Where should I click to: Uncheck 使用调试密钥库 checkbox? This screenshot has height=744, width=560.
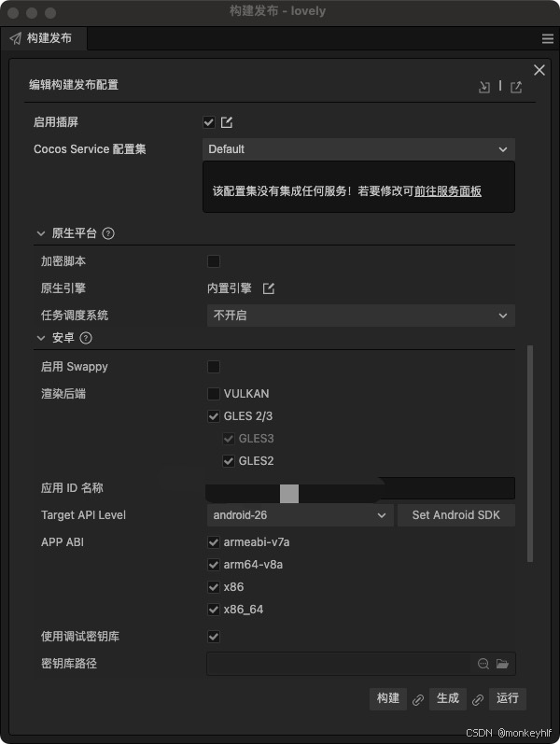pyautogui.click(x=214, y=637)
